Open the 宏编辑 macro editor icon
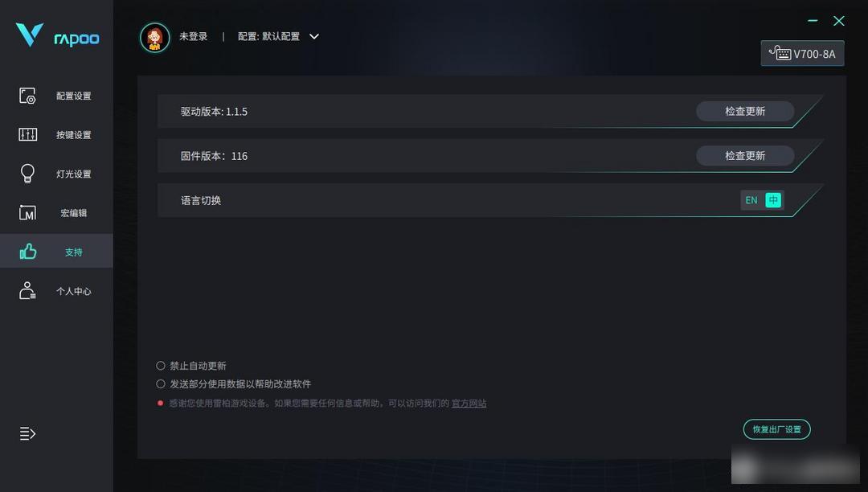This screenshot has height=492, width=868. click(27, 212)
